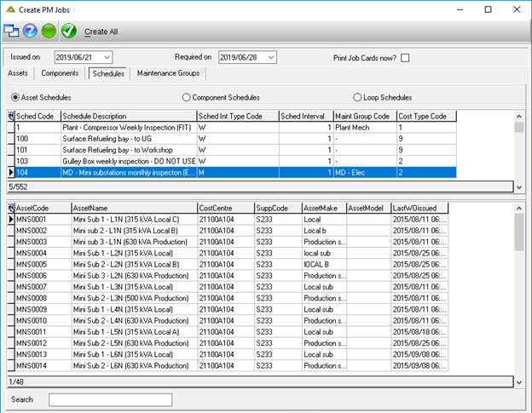
Task: Click the green circle toolbar icon
Action: (49, 31)
